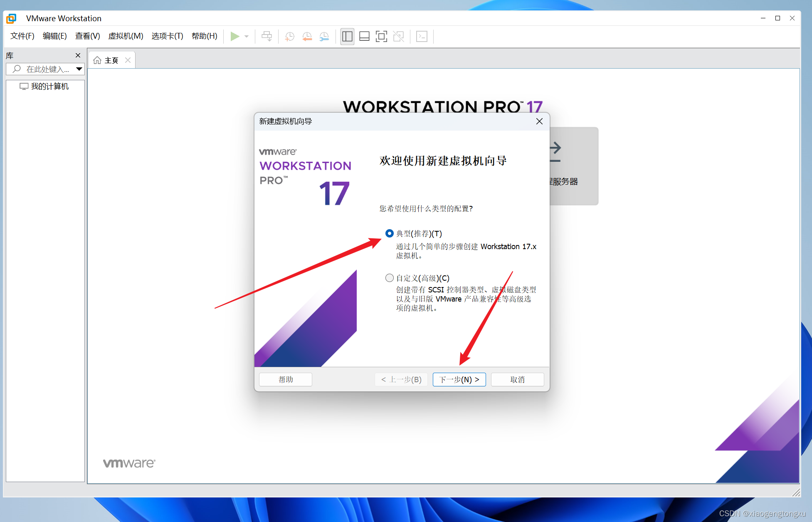Close the new virtual machine wizard dialog
This screenshot has width=812, height=522.
[539, 121]
